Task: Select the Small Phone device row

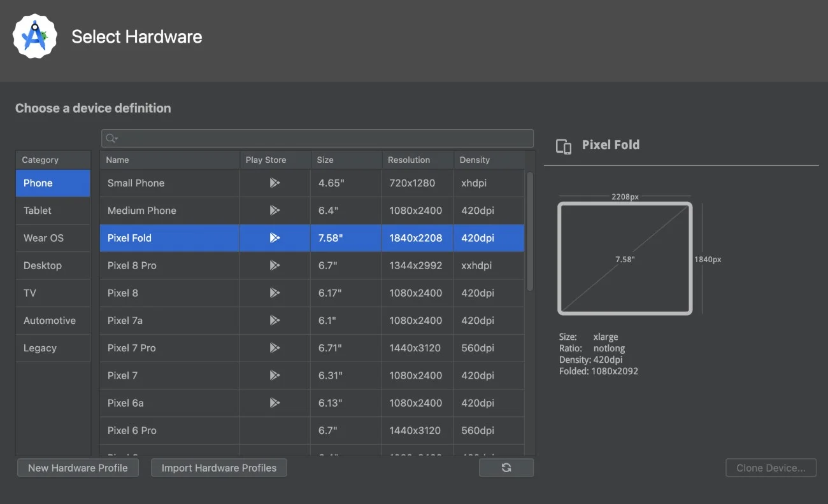Action: tap(312, 183)
